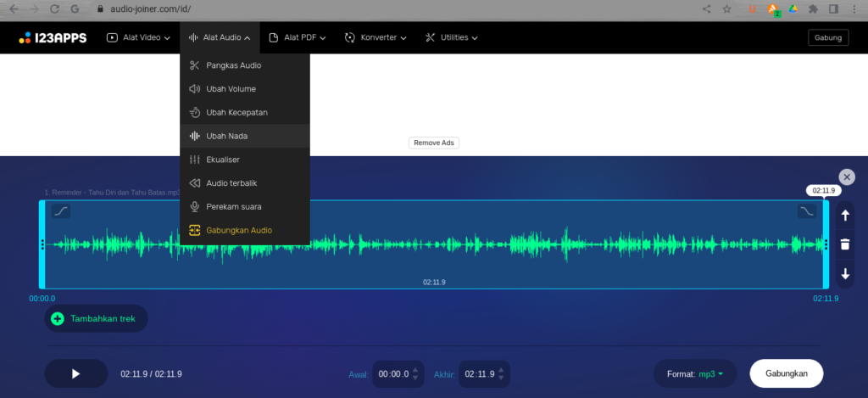Move the track up with the arrow icon

click(x=845, y=216)
